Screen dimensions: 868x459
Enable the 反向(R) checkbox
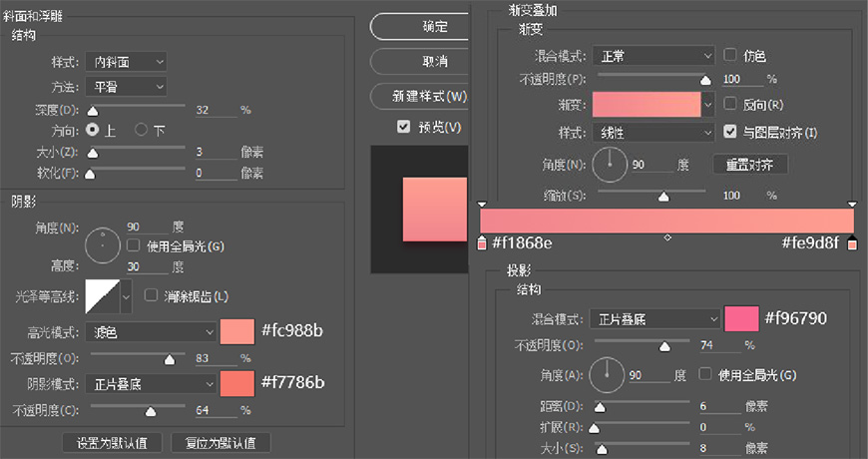pyautogui.click(x=730, y=104)
